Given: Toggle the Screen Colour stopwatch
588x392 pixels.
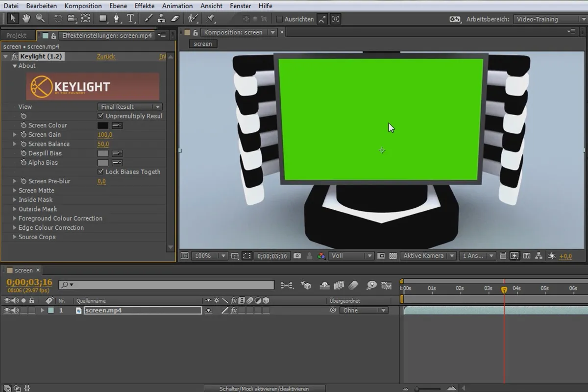Looking at the screenshot, I should click(x=24, y=125).
